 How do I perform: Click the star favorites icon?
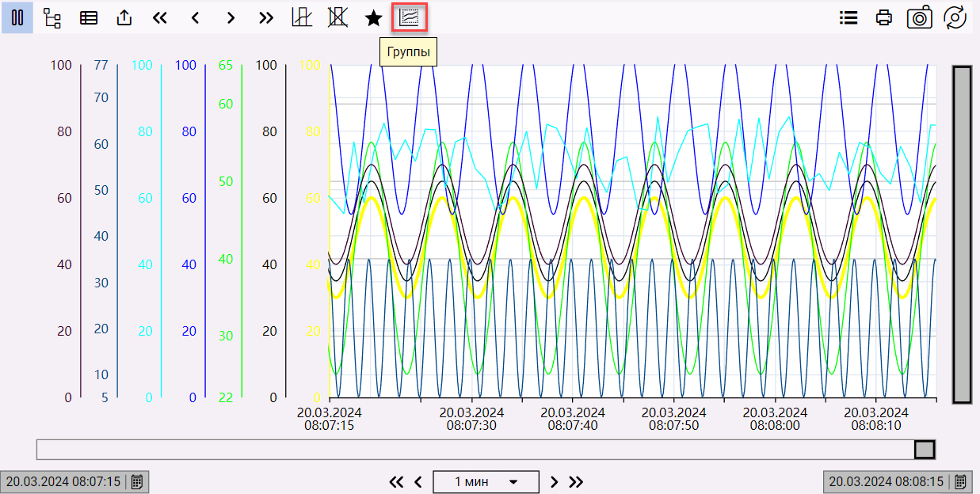click(373, 17)
